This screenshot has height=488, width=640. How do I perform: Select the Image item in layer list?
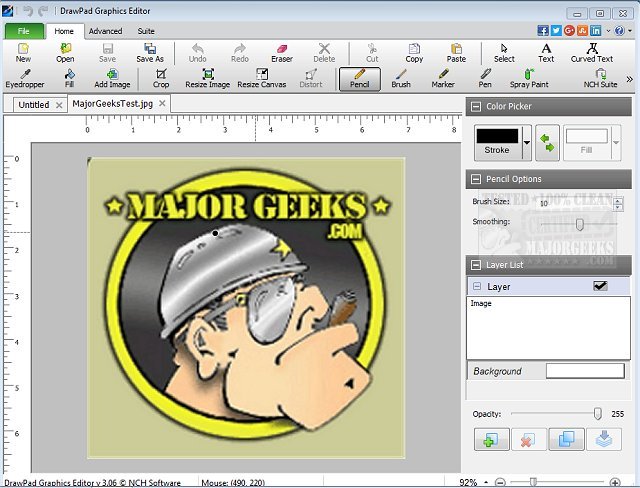(x=481, y=303)
